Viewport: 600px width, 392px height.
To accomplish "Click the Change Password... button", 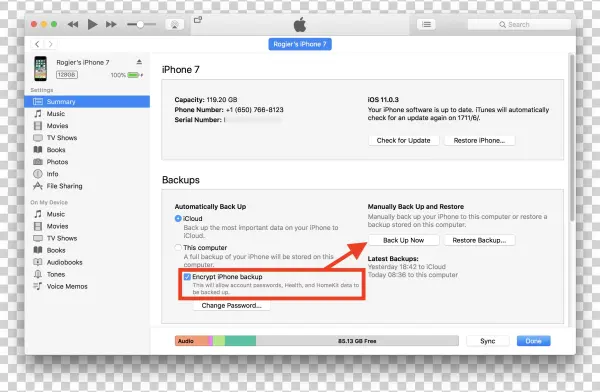I will point(232,305).
